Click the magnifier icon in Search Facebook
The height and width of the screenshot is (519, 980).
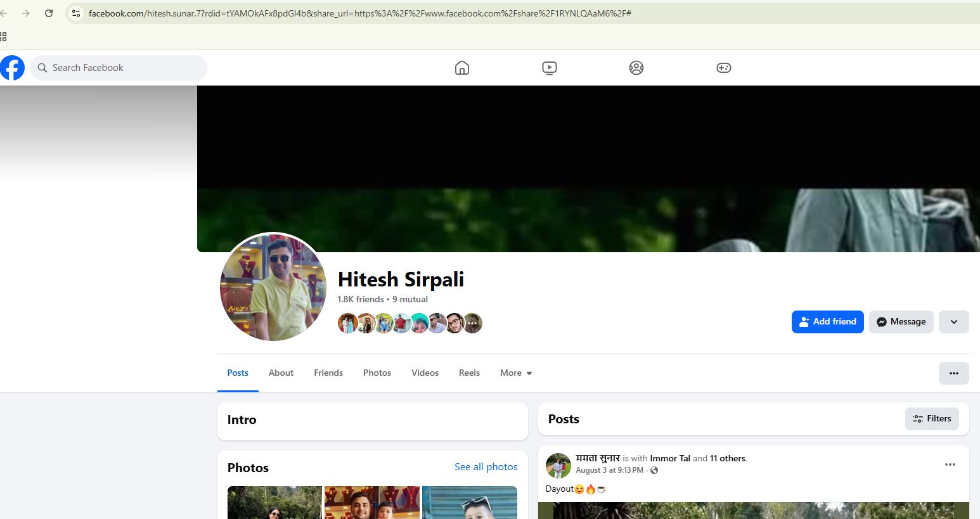(x=42, y=68)
